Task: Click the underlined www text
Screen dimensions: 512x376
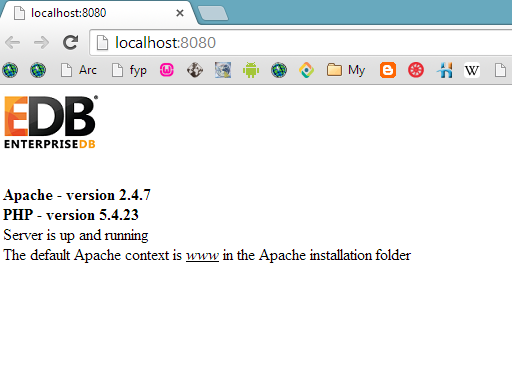Action: (x=202, y=256)
